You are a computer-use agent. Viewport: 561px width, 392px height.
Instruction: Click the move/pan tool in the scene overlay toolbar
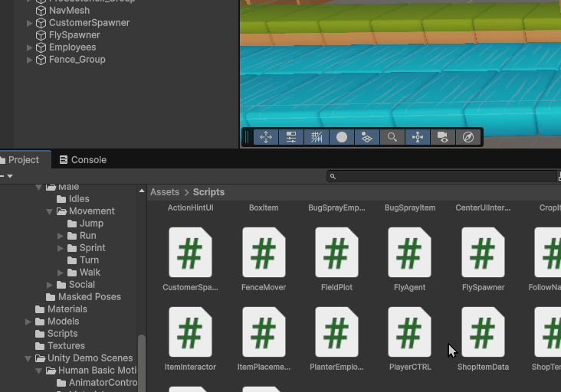pyautogui.click(x=266, y=137)
